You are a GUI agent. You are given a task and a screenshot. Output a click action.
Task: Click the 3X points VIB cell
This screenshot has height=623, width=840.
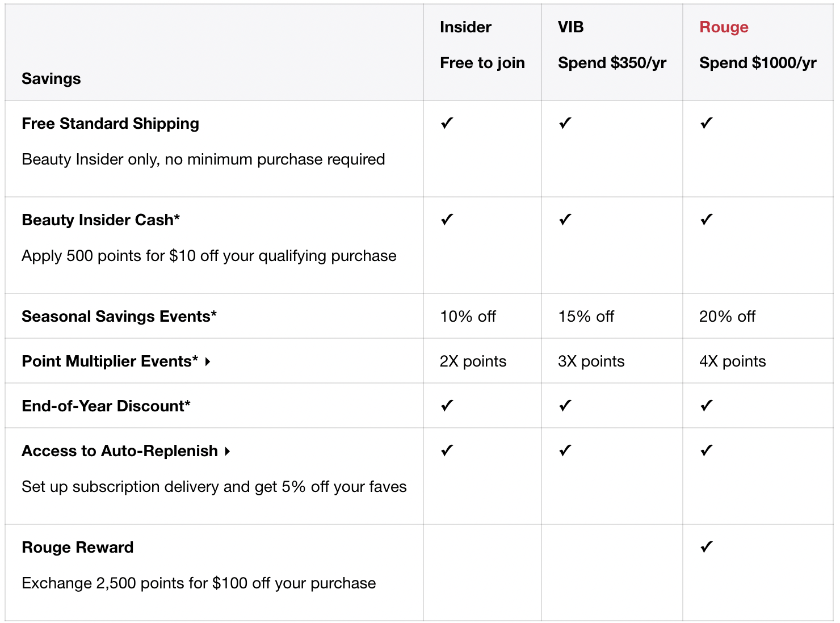(x=591, y=361)
